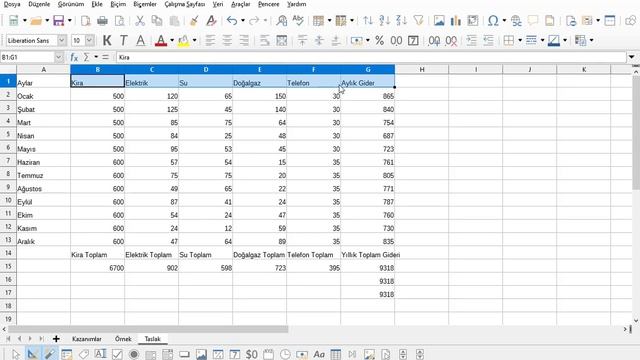This screenshot has width=640, height=360.
Task: Open the Dosya menu
Action: click(12, 4)
